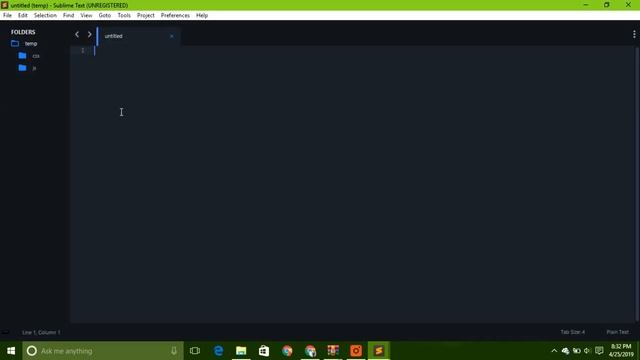Screen dimensions: 640x360
Task: Open Task View from the taskbar
Action: 195,351
